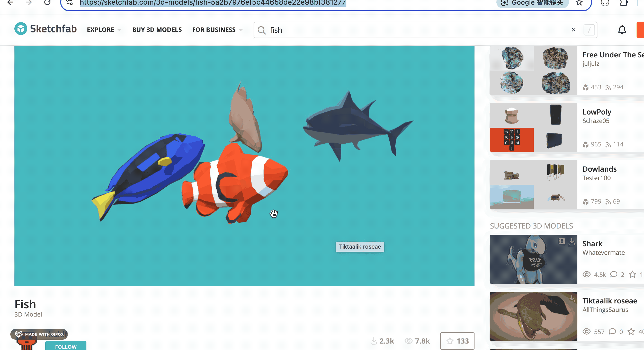Click the 965 models count icon
The height and width of the screenshot is (350, 644).
pos(586,145)
